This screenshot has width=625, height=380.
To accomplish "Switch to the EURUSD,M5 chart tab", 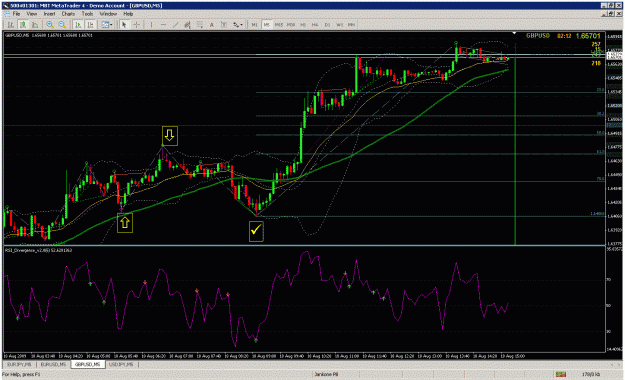I will coord(53,364).
